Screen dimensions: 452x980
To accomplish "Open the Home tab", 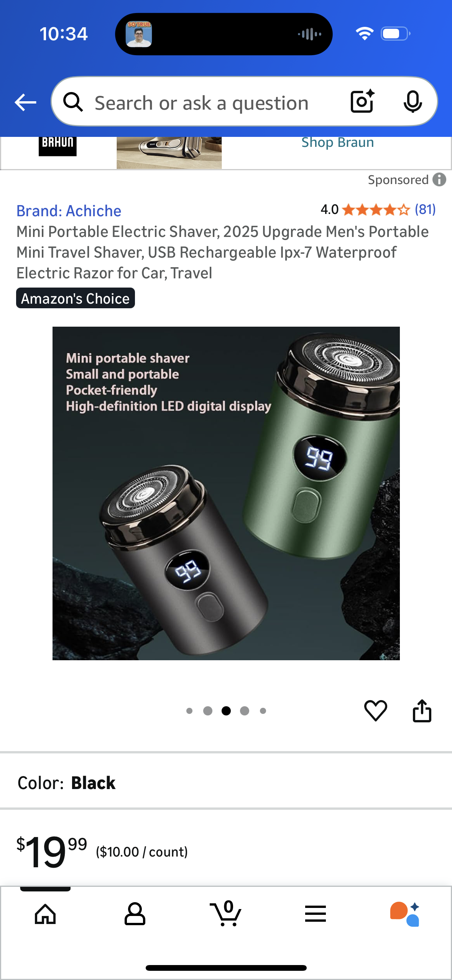I will 45,914.
